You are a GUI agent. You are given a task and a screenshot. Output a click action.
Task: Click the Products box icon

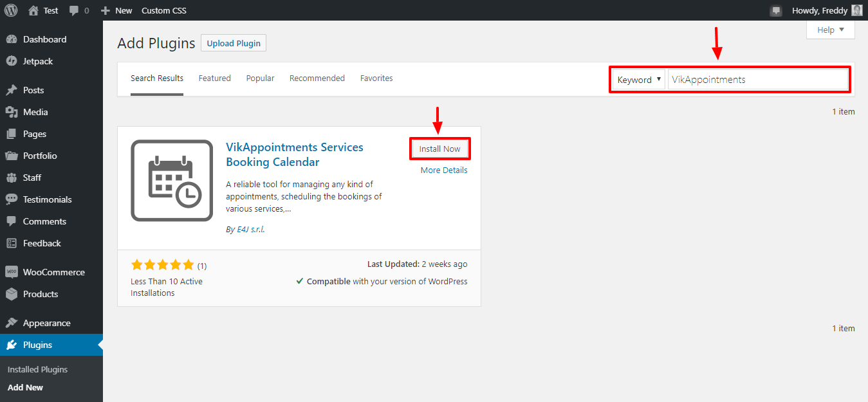(12, 294)
